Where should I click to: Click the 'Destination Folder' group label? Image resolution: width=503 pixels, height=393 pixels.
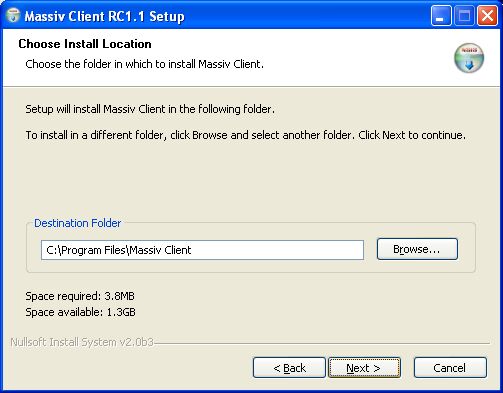(x=77, y=223)
